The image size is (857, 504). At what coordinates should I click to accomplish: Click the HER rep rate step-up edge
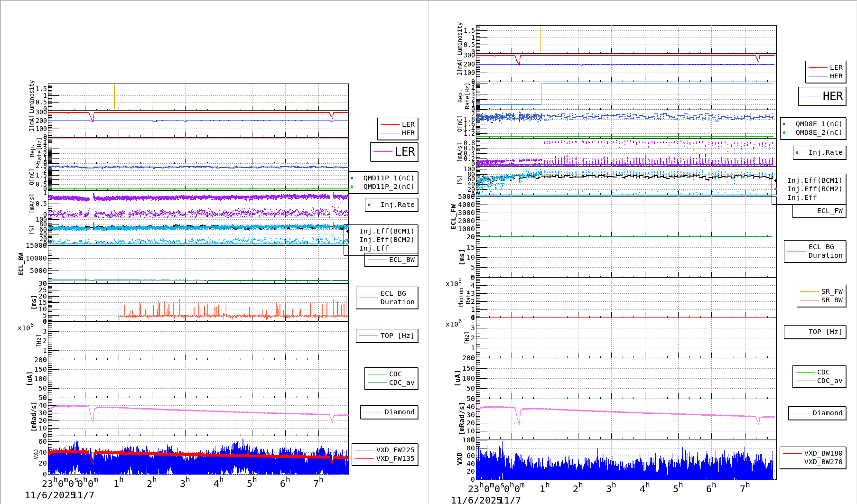541,94
